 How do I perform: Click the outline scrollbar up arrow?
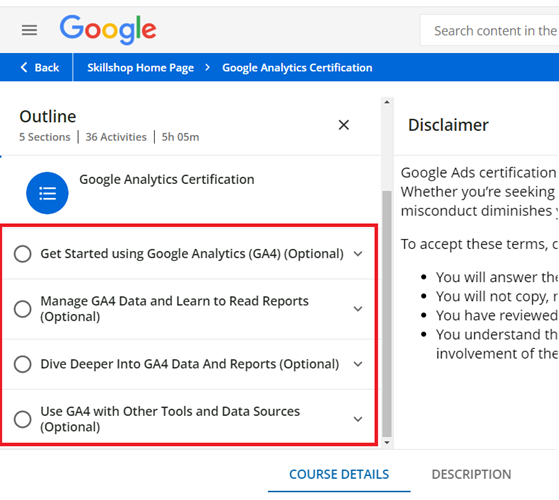pos(387,102)
